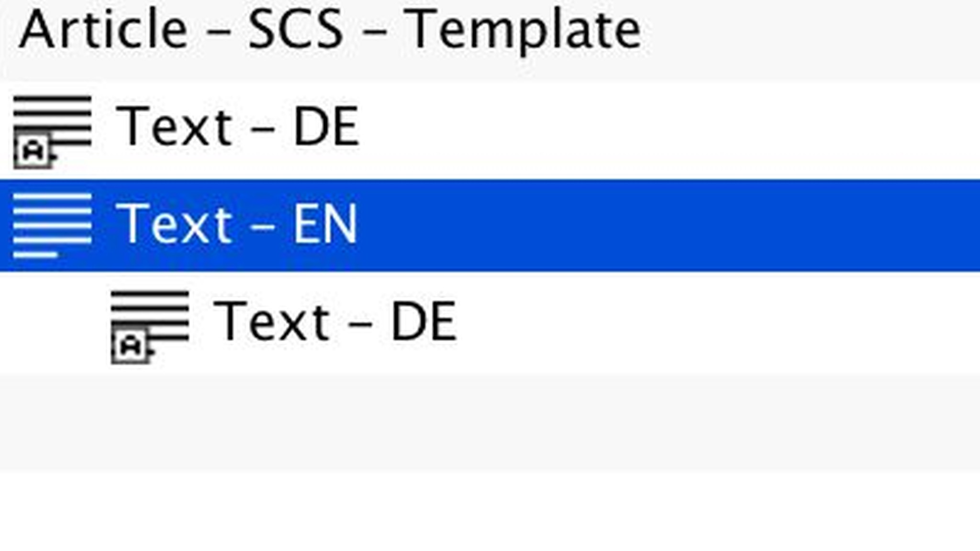Click the A badge on nested Text – DE icon
This screenshot has width=980, height=551.
coord(130,346)
